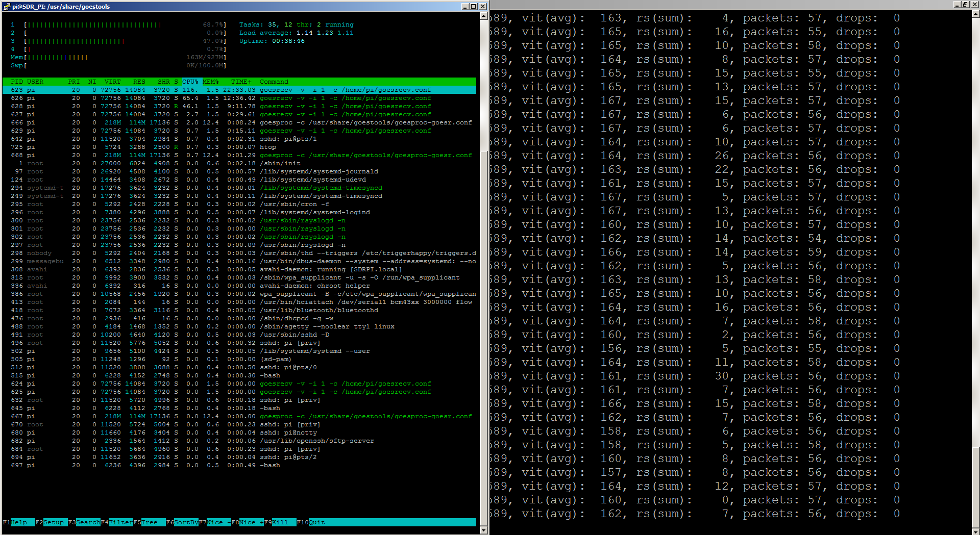Click Uptime value in htop header
The height and width of the screenshot is (535, 980).
(x=288, y=41)
